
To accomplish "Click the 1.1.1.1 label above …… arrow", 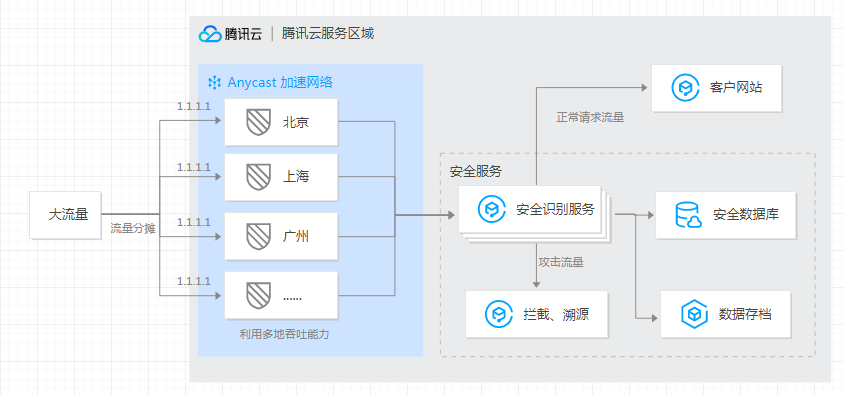I will [194, 281].
